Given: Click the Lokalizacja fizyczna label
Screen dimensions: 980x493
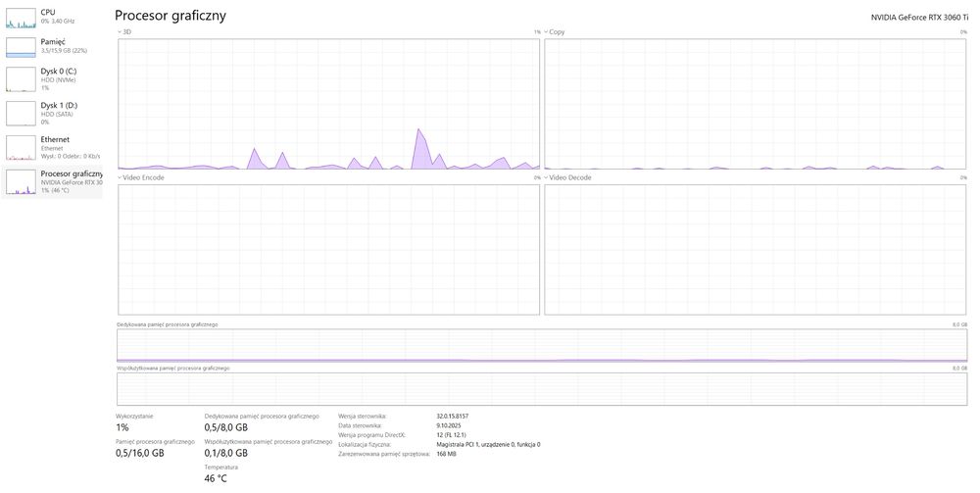Looking at the screenshot, I should [365, 444].
